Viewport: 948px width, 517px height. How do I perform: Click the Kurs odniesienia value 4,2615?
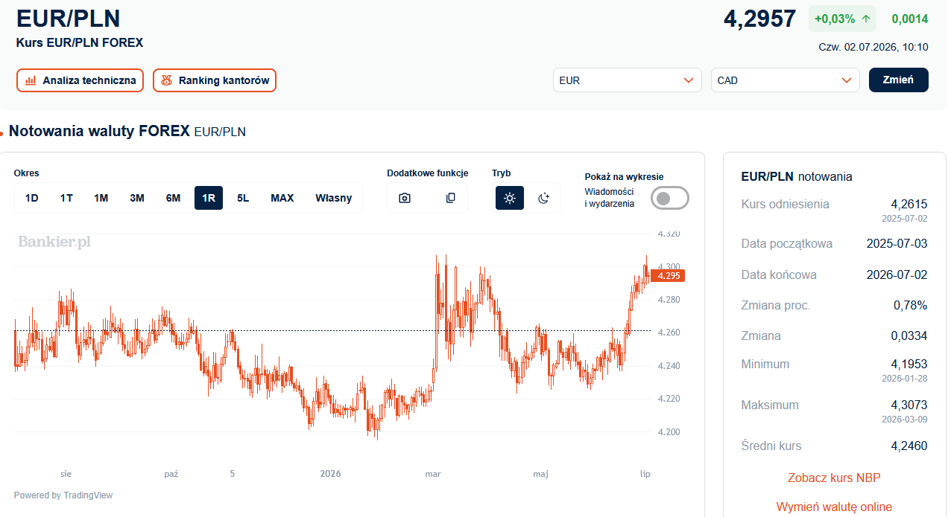pos(909,204)
